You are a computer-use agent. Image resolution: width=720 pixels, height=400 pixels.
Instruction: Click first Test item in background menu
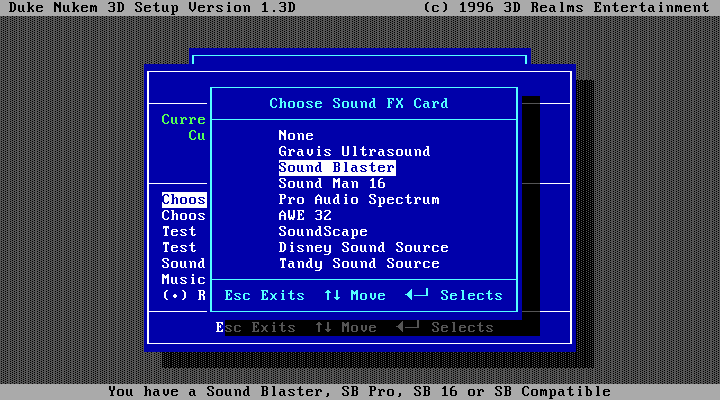(x=179, y=231)
